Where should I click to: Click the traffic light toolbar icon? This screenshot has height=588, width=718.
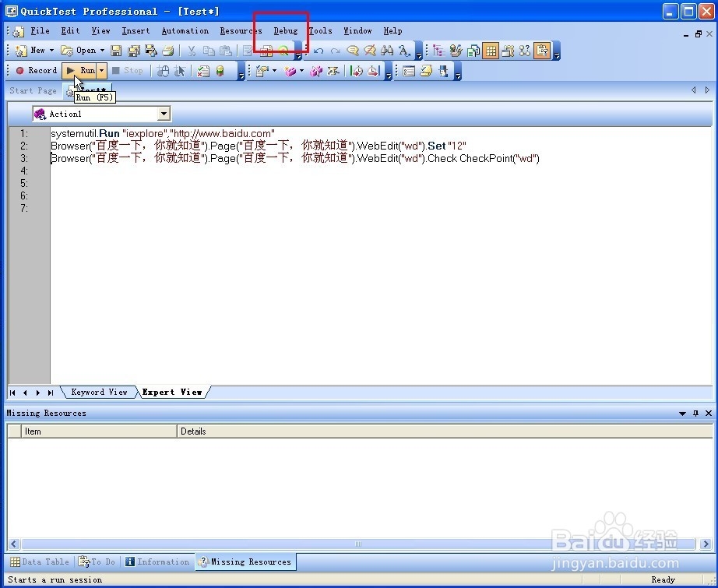point(220,71)
